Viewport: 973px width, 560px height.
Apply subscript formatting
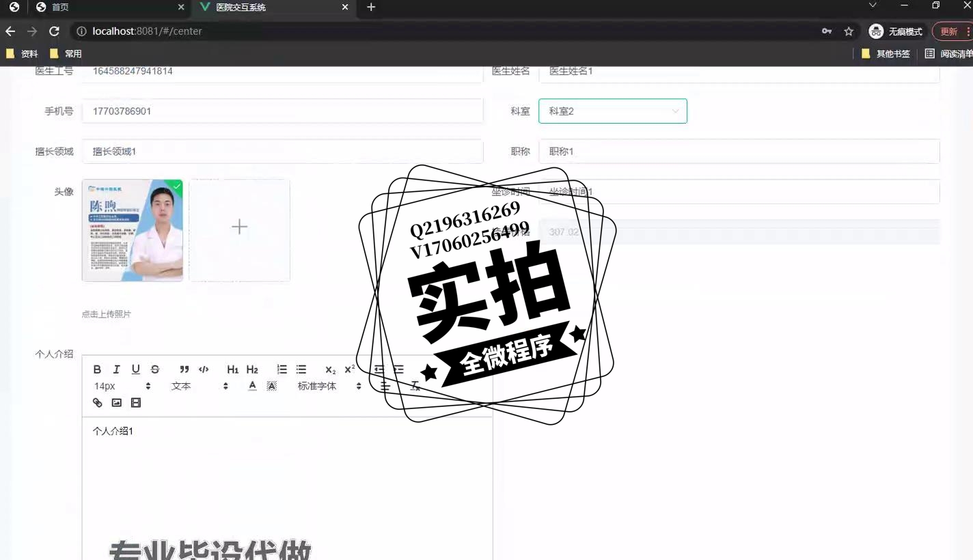pos(331,369)
